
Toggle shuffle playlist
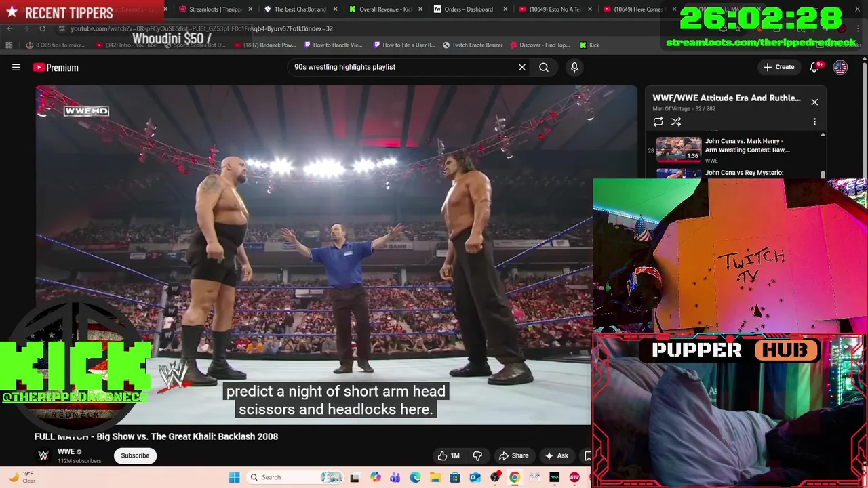click(x=676, y=121)
